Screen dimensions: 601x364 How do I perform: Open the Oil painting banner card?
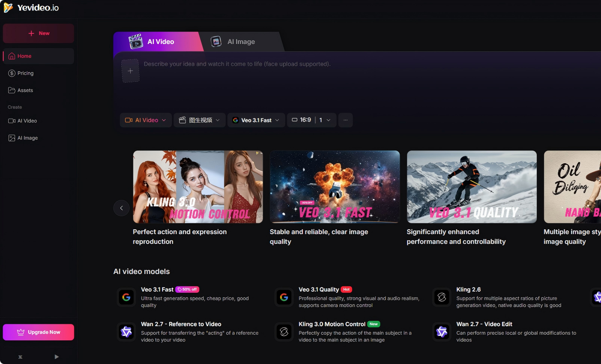click(x=572, y=187)
